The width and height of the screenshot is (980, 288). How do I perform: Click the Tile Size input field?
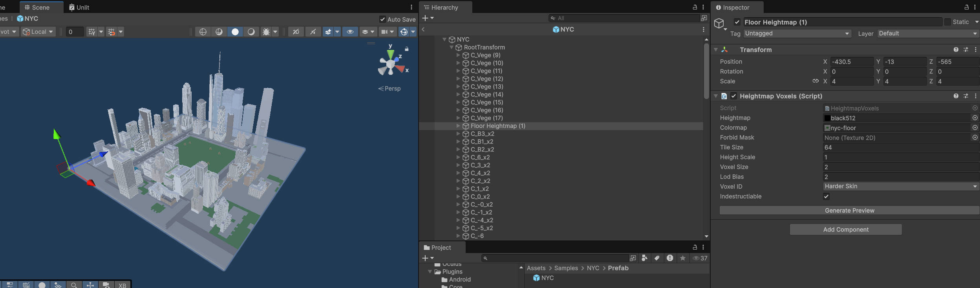(901, 147)
